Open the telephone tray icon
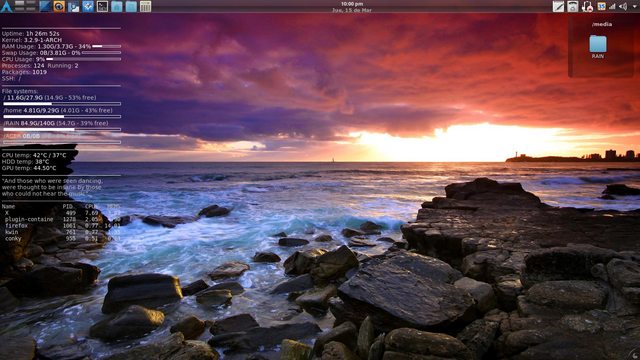This screenshot has width=640, height=360. coord(573,6)
